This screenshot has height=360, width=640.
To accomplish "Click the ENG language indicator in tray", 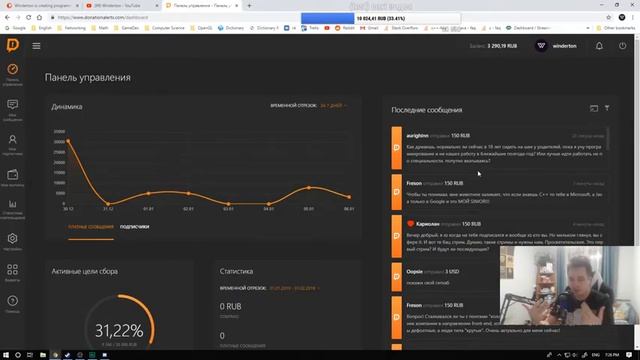I will click(596, 355).
